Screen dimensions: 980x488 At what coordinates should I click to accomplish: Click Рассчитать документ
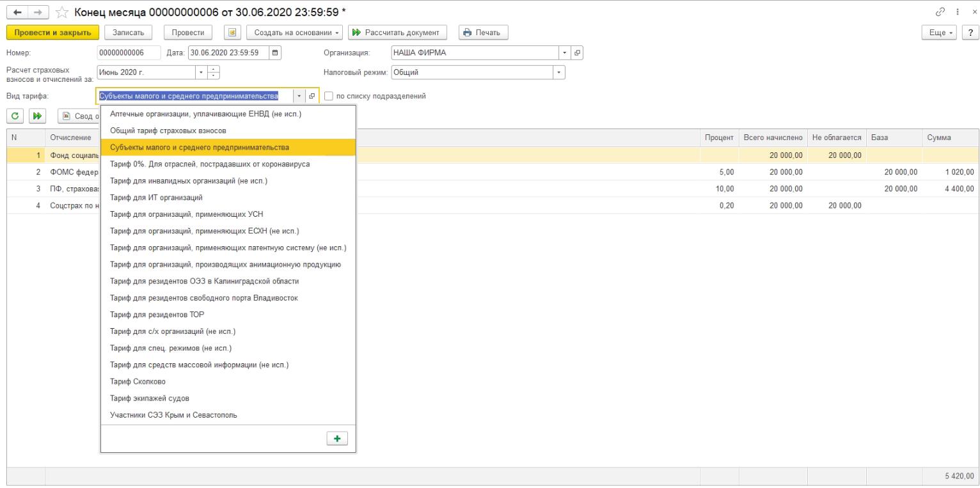coord(397,32)
